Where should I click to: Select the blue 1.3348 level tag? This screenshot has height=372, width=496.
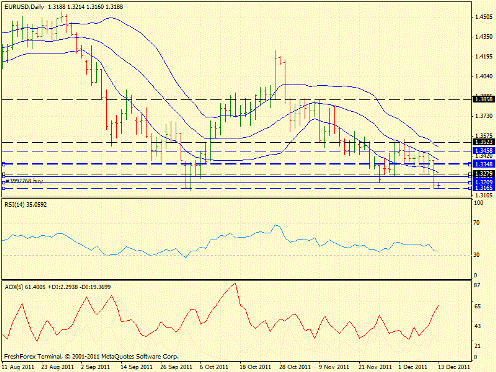point(484,164)
